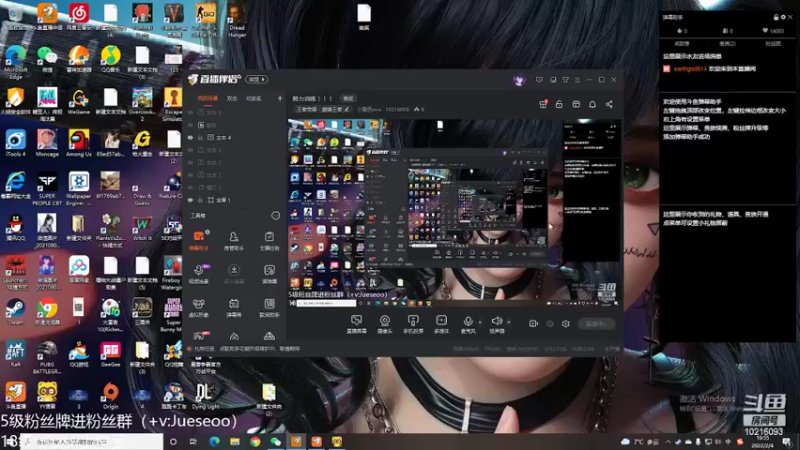The height and width of the screenshot is (450, 800).
Task: Open the 房管助手 room manager tool
Action: tap(234, 240)
